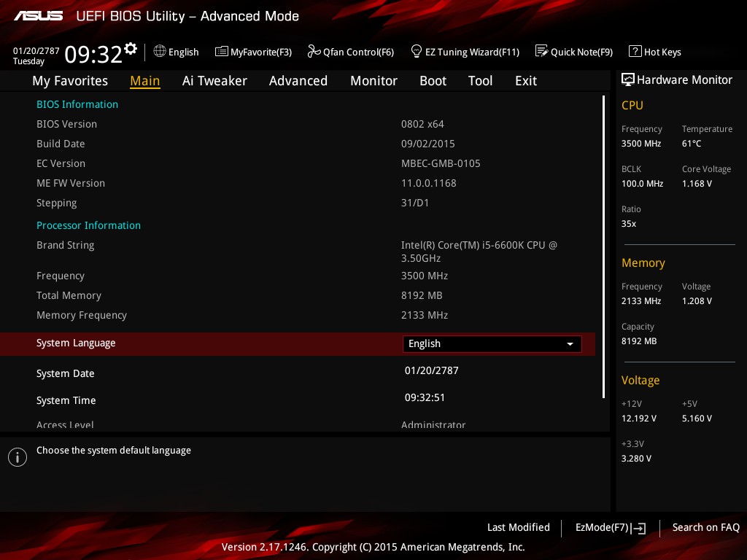Open the Advanced tab
This screenshot has width=747, height=560.
(298, 81)
